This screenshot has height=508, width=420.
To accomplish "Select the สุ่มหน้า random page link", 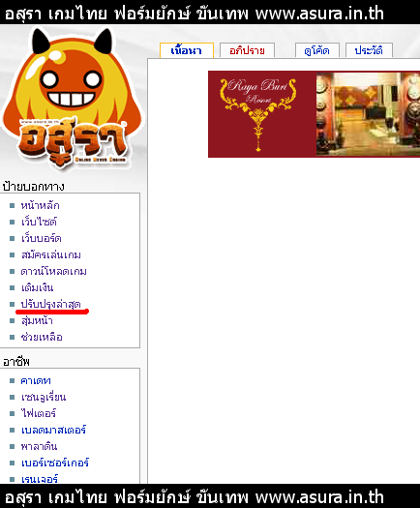I will coord(37,320).
